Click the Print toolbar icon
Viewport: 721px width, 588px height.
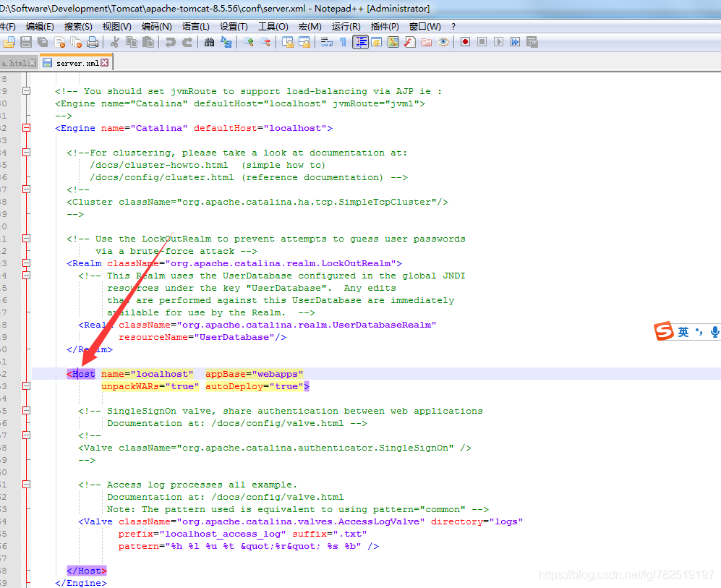(x=93, y=42)
